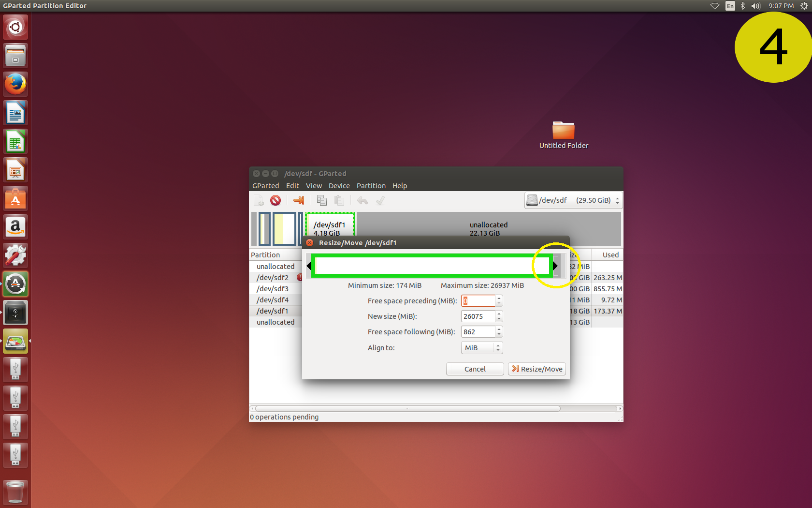Launch LibreOffice Impress from the dock

[15, 170]
